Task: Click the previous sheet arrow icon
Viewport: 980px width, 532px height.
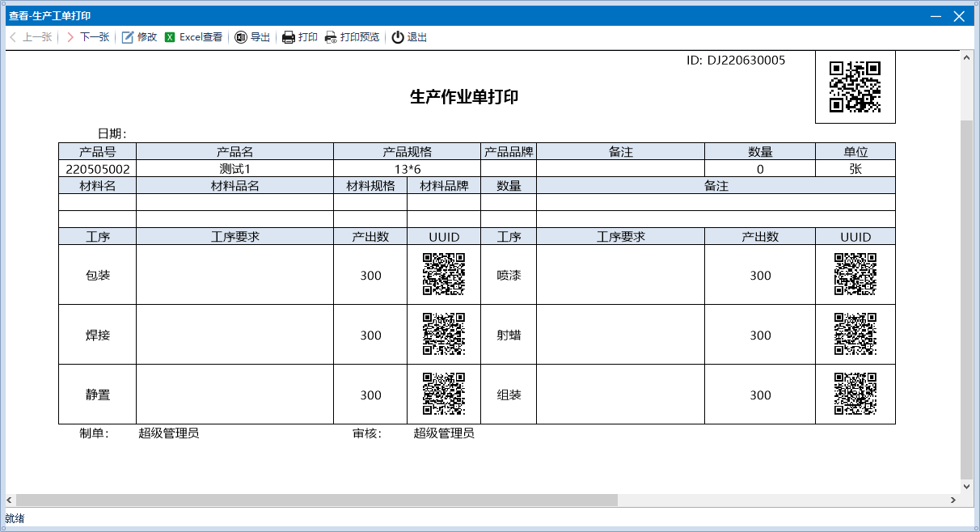Action: pos(13,37)
